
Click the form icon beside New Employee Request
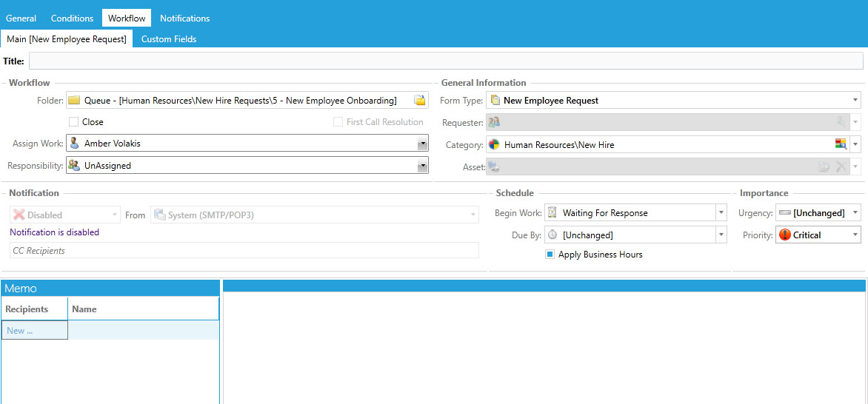point(494,101)
